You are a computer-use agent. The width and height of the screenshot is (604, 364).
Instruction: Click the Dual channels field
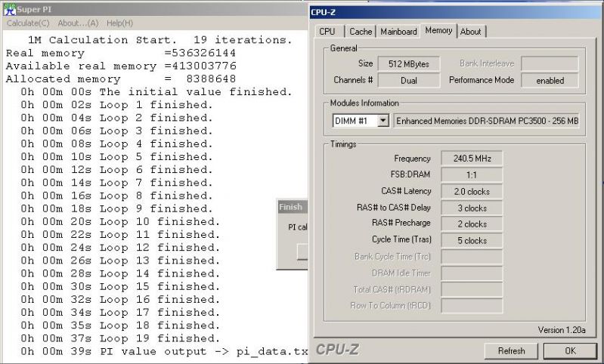coord(409,80)
